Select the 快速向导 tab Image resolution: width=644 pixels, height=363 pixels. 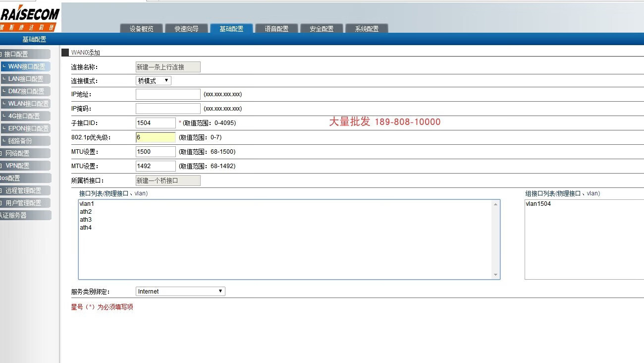(x=186, y=29)
